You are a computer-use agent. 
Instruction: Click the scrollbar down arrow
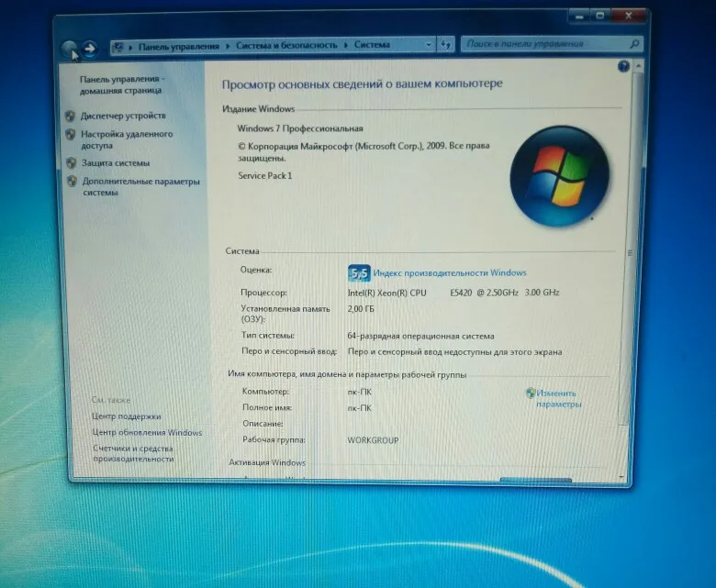pos(621,476)
